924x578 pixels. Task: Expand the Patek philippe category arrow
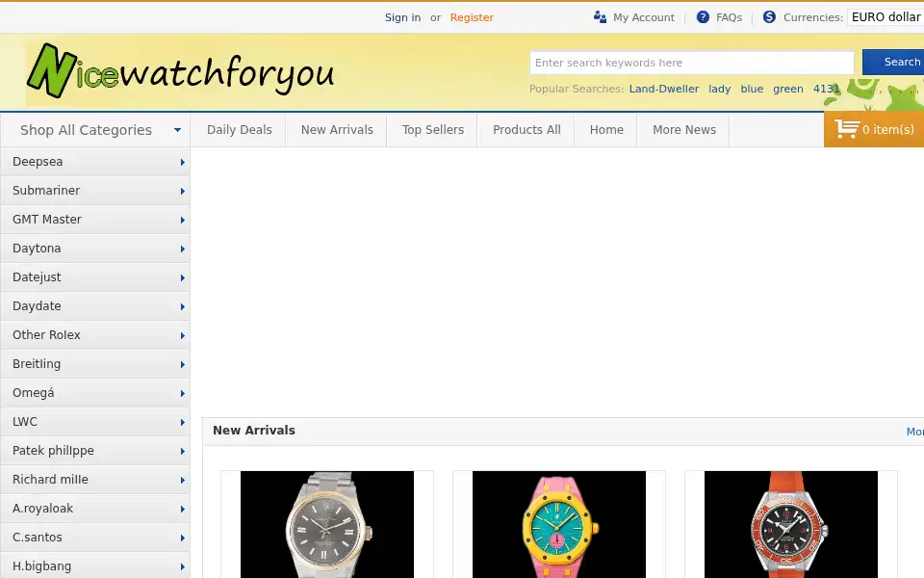point(183,451)
